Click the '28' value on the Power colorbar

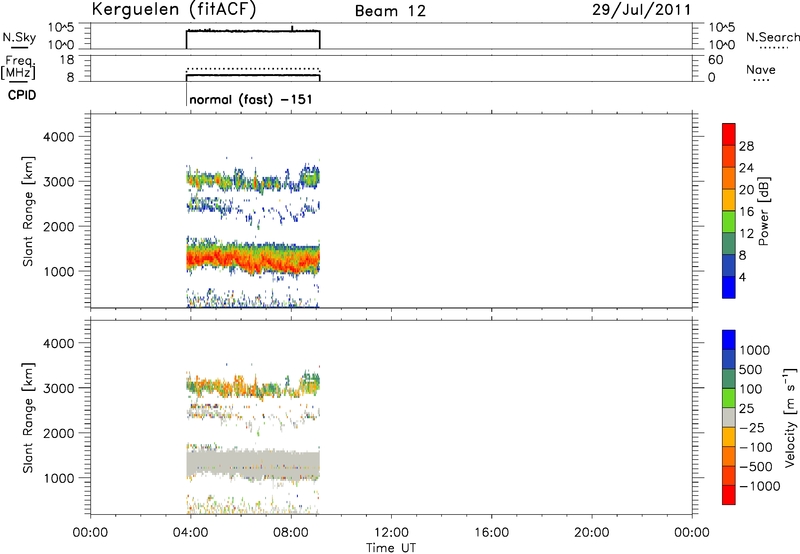pyautogui.click(x=746, y=146)
